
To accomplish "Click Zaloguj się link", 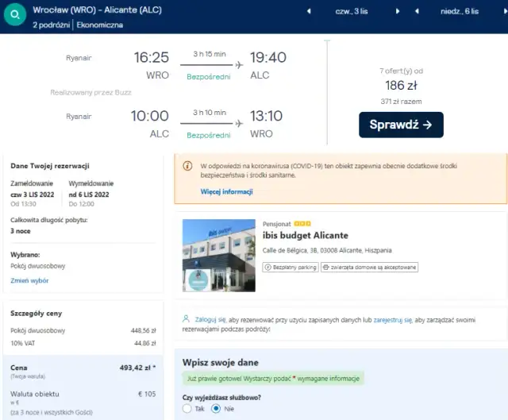I will (210, 320).
